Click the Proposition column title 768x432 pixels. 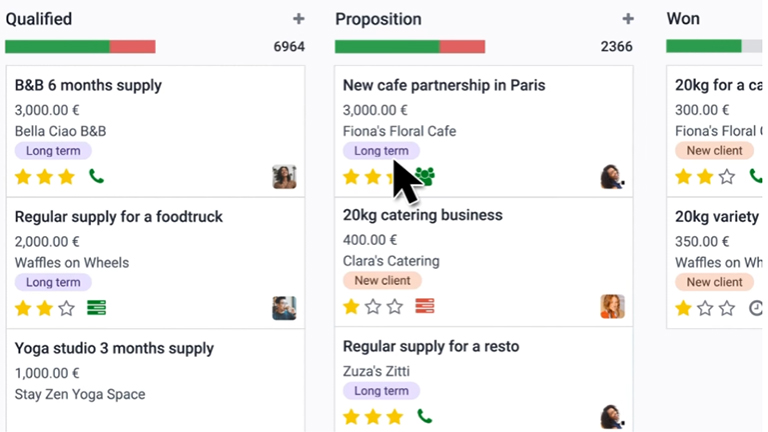pos(378,19)
